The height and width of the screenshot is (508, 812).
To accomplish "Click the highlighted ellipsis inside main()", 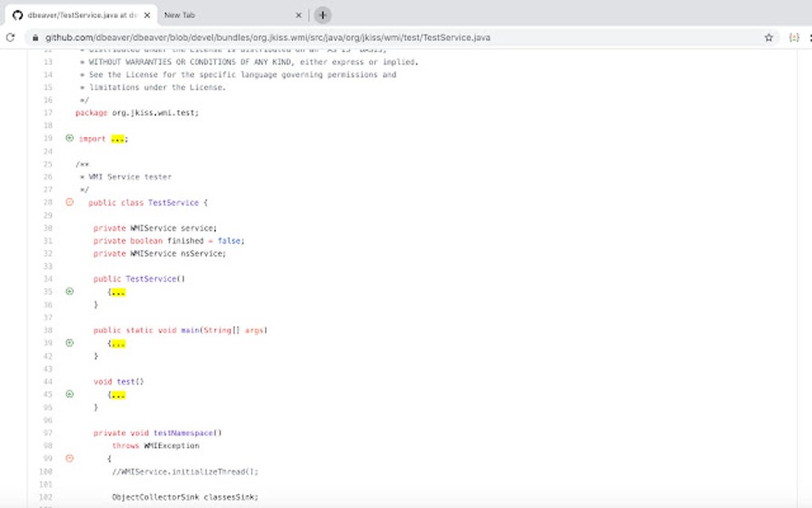I will point(118,343).
